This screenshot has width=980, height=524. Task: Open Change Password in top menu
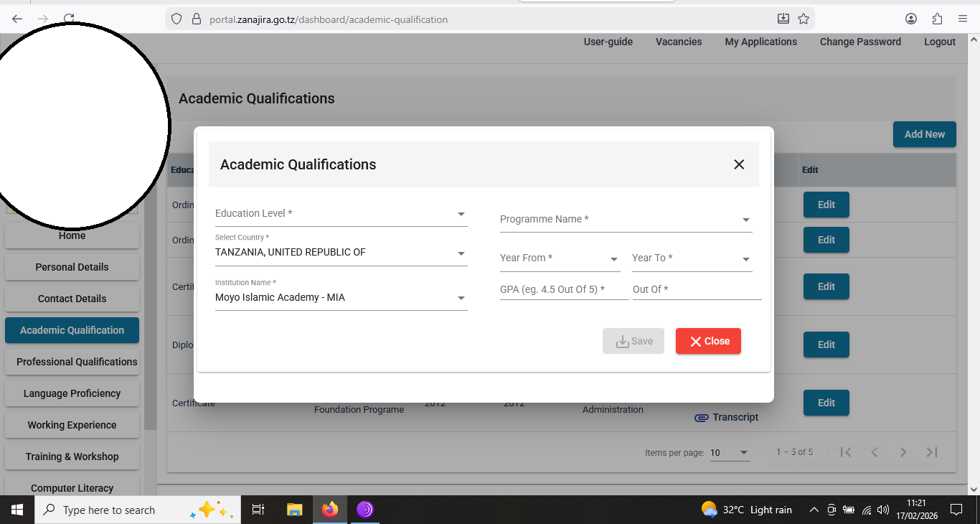point(860,42)
